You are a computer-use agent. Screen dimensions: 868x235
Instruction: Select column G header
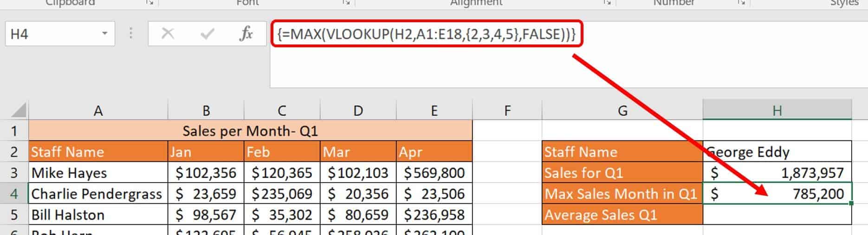622,111
